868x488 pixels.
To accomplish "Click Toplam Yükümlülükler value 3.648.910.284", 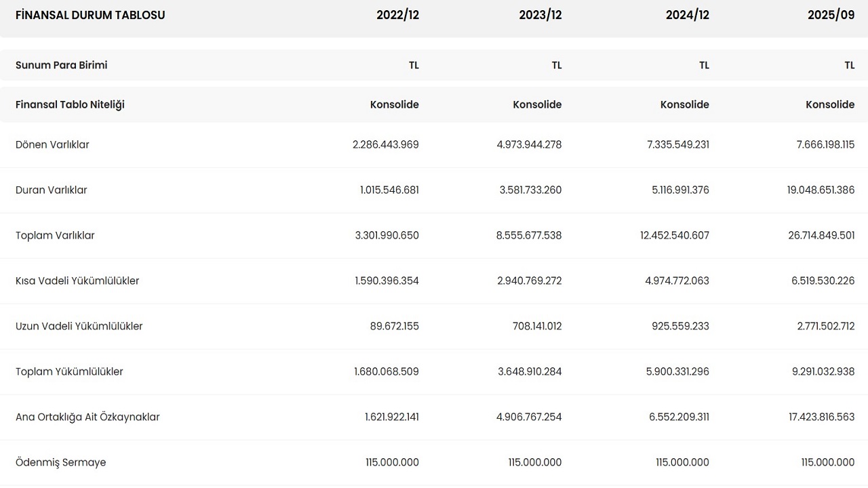I will point(529,371).
